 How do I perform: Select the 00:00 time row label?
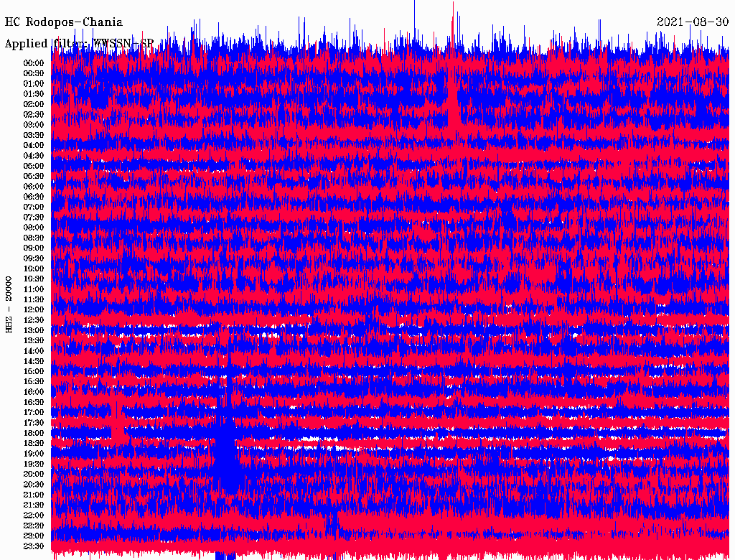coord(34,63)
